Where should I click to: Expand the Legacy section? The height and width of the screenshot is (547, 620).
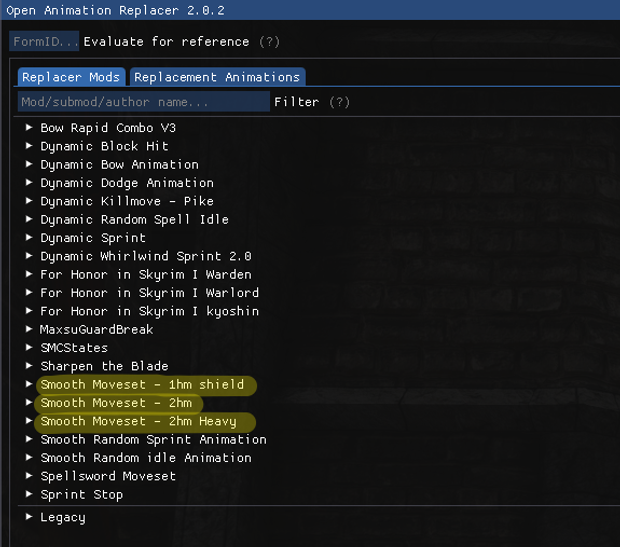point(30,517)
